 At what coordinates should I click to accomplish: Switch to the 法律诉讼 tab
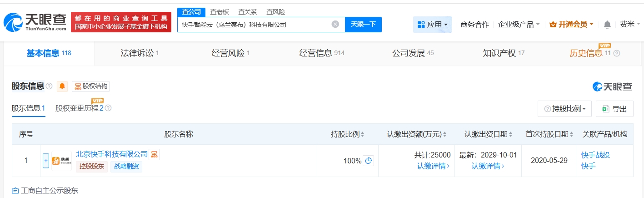point(139,53)
